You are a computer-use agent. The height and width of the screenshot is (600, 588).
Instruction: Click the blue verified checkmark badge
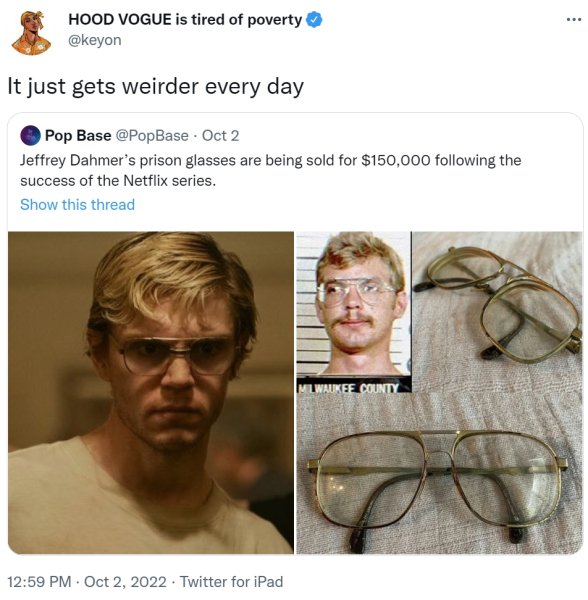[x=314, y=20]
